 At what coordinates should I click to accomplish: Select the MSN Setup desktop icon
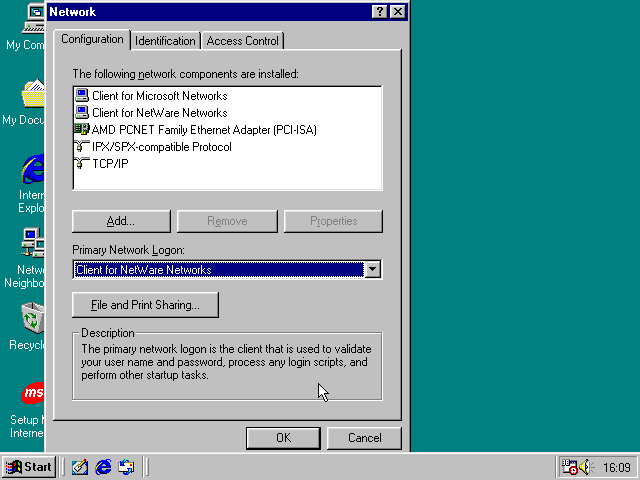click(x=33, y=393)
